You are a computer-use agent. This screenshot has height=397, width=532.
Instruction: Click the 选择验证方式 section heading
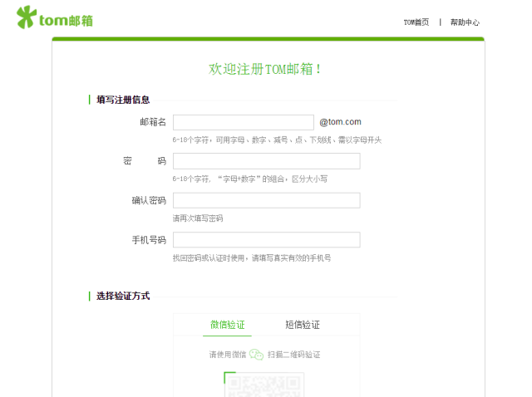click(123, 296)
